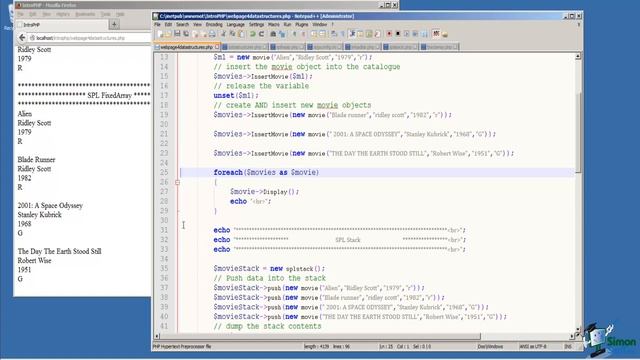This screenshot has height=360, width=640.
Task: Toggle INS mode in the status bar
Action: [x=568, y=346]
